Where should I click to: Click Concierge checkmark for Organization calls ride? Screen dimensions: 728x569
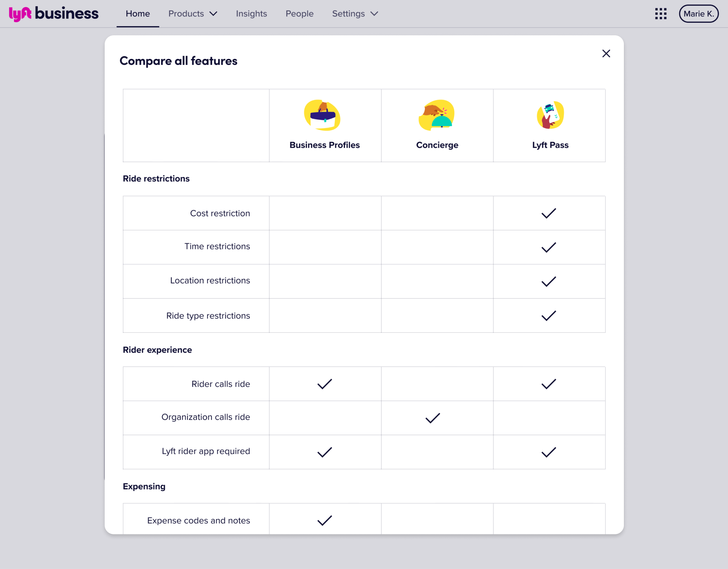pos(433,418)
